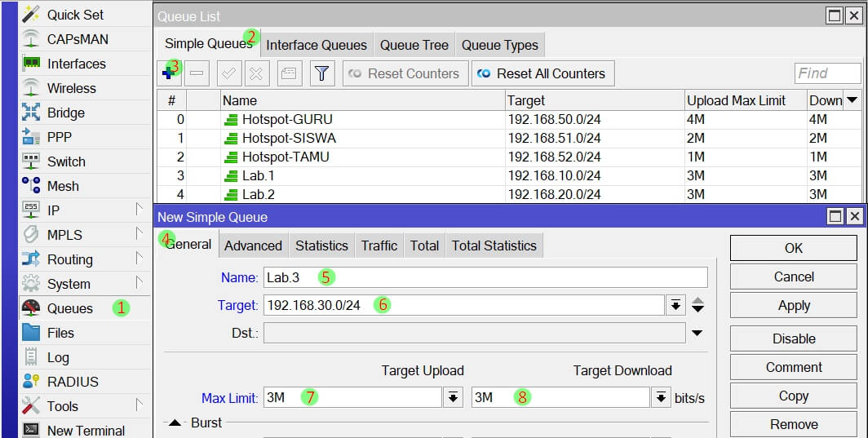Open Target Upload Max Limit dropdown
The image size is (868, 438).
tap(453, 397)
